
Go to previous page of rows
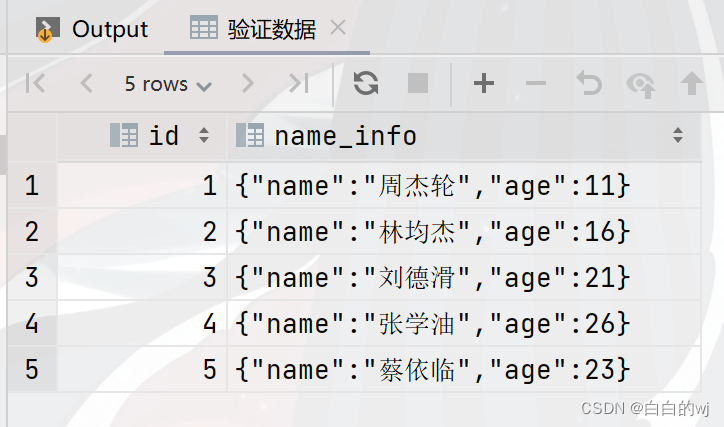click(x=86, y=84)
